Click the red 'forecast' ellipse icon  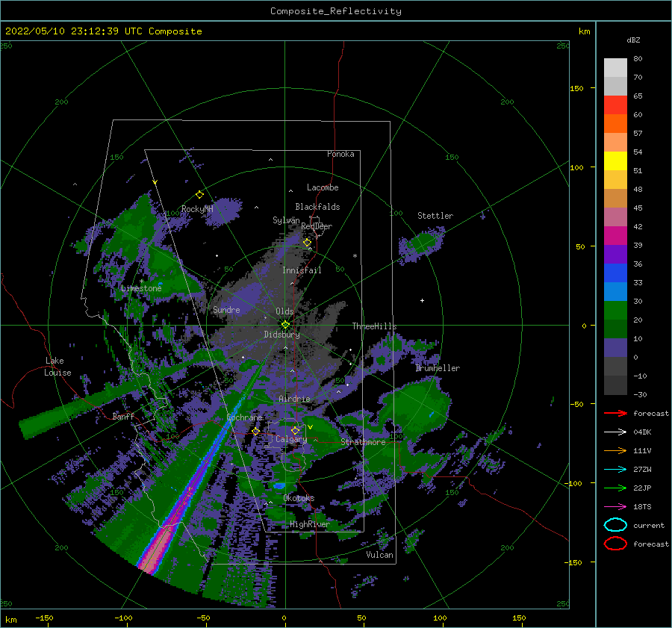pyautogui.click(x=615, y=544)
